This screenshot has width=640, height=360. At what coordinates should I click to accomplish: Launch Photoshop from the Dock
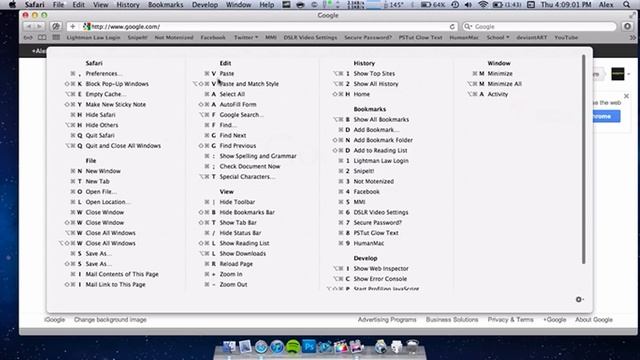[309, 347]
